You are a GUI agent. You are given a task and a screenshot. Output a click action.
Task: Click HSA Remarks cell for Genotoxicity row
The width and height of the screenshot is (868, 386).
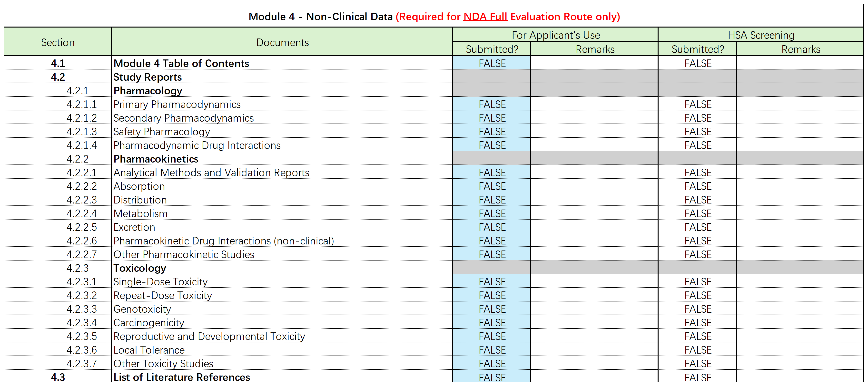point(800,309)
